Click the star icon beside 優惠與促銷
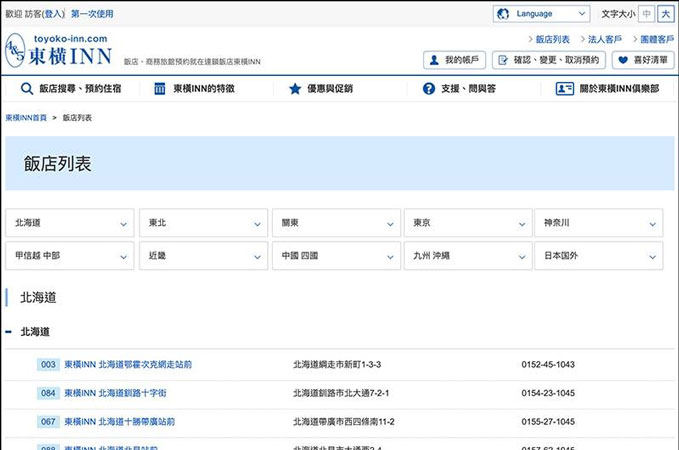Image resolution: width=679 pixels, height=450 pixels. [295, 89]
